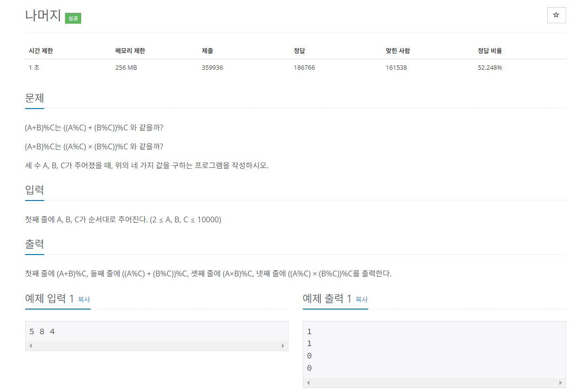Copy example input via 복사 link
578x392 pixels.
pyautogui.click(x=84, y=300)
